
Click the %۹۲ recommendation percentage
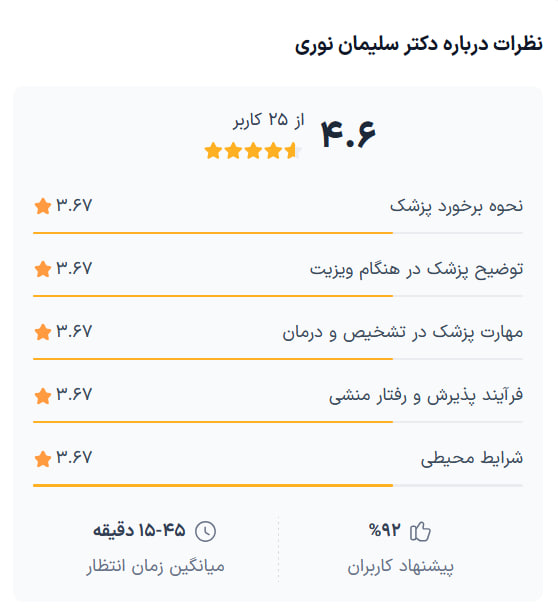[x=384, y=530]
